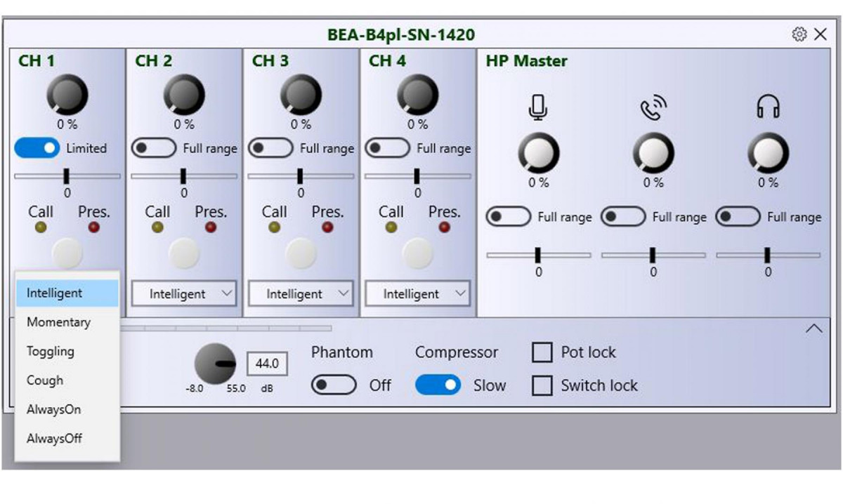Check the Pot lock checkbox
Screen dimensions: 843x504
542,352
